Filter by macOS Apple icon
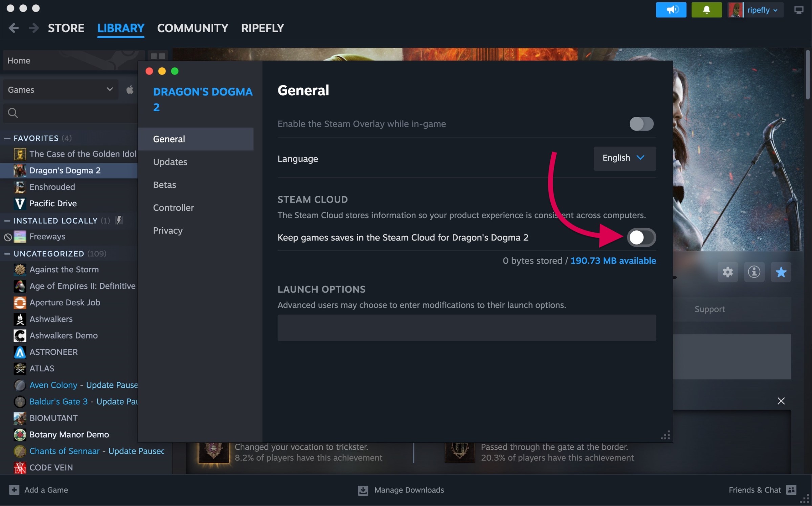 (x=130, y=90)
